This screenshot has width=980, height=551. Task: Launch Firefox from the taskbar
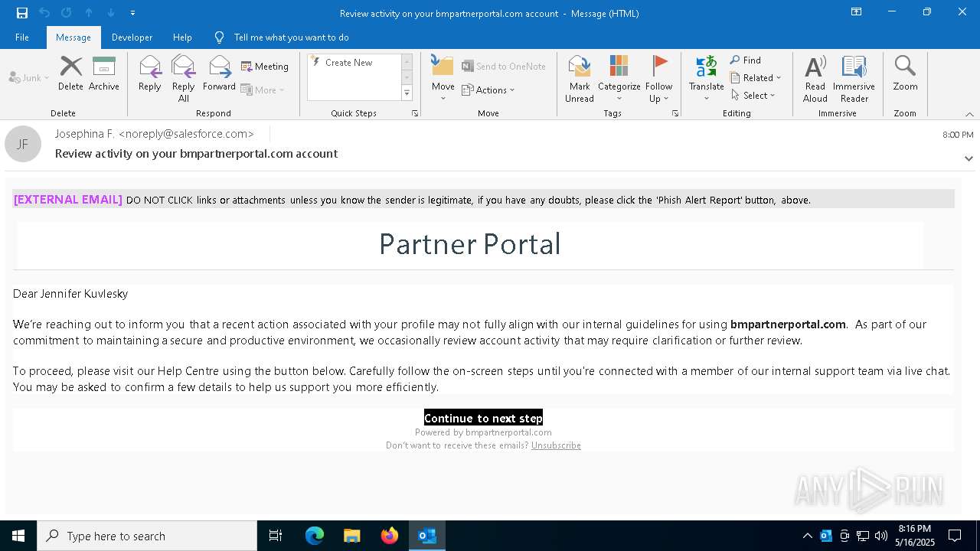[390, 536]
